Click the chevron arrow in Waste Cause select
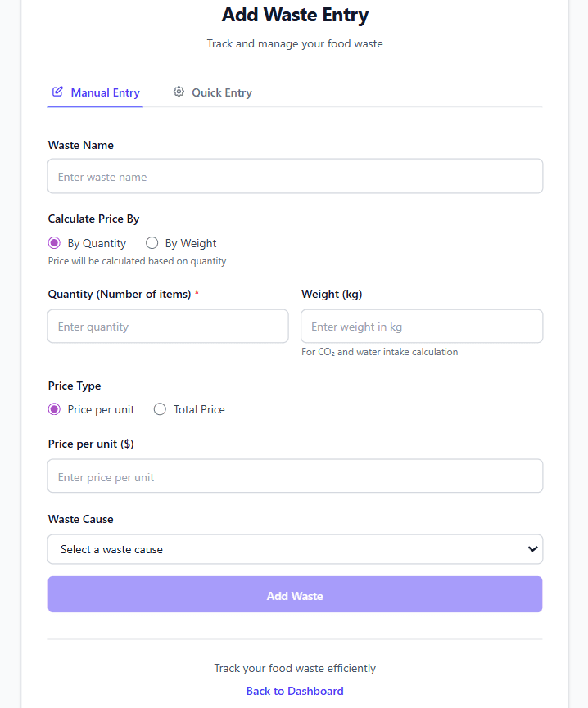This screenshot has width=588, height=708. click(532, 549)
